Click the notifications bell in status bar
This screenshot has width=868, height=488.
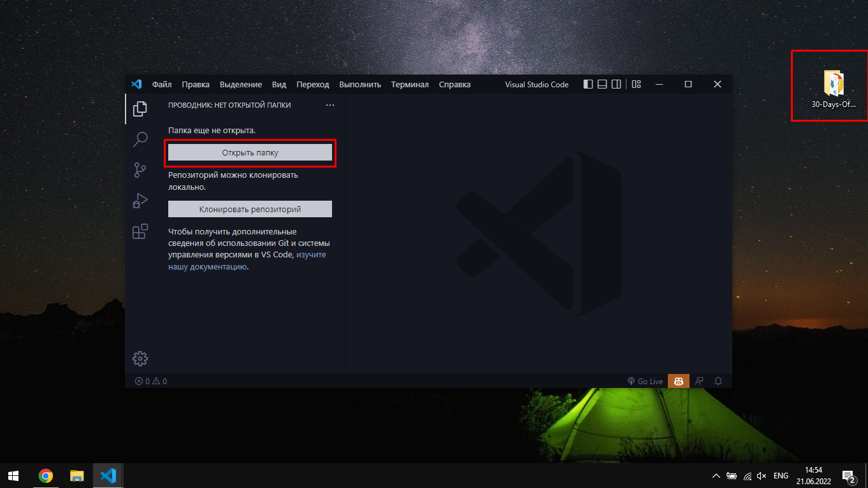(718, 381)
